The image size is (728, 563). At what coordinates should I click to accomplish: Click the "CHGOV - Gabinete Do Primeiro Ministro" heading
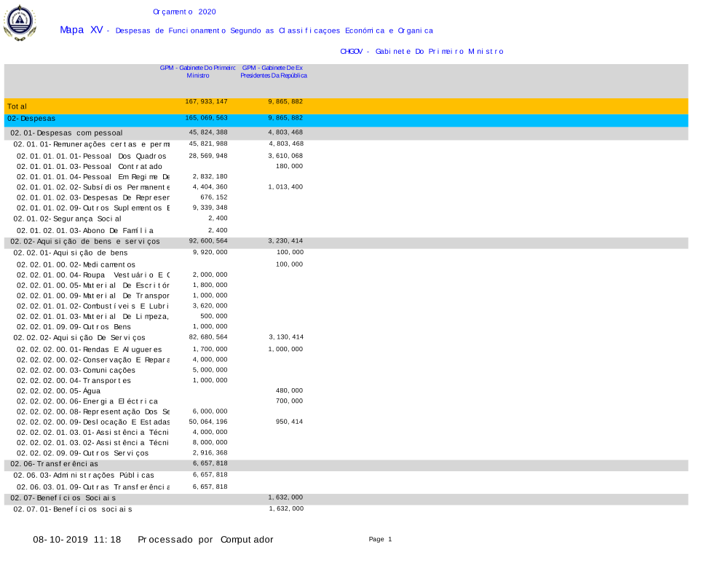(422, 52)
